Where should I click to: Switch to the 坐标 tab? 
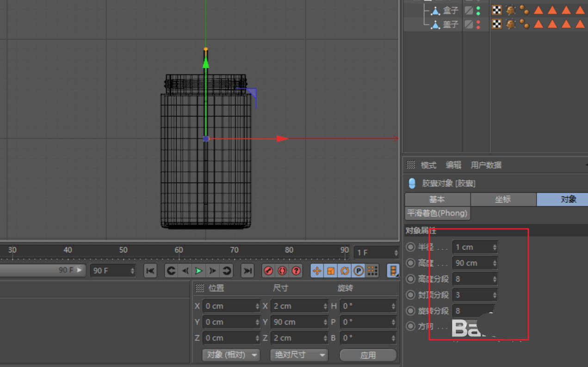[x=503, y=199]
